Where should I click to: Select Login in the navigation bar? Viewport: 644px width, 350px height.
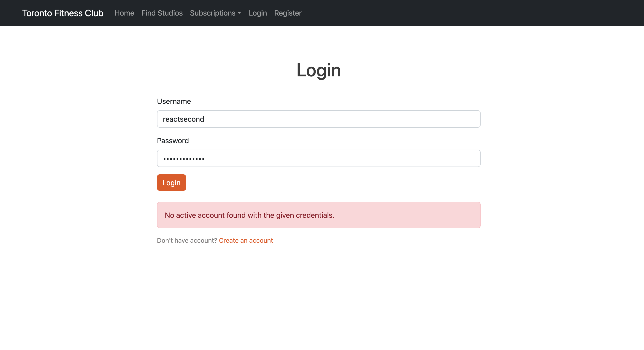coord(258,13)
